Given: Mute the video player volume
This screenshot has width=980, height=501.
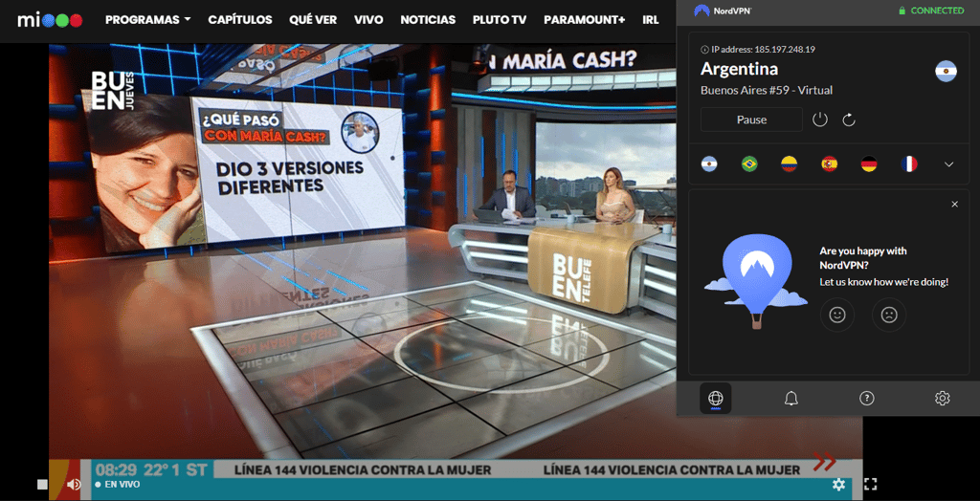Looking at the screenshot, I should tap(74, 484).
